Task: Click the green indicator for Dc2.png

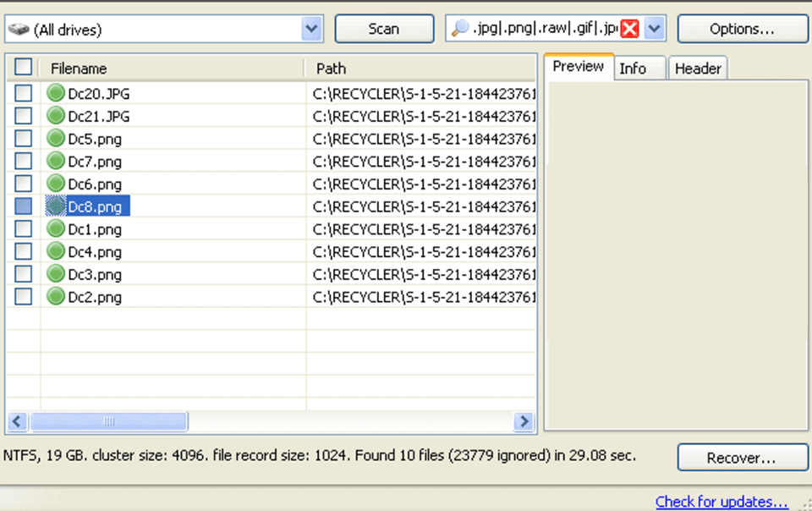Action: 55,297
